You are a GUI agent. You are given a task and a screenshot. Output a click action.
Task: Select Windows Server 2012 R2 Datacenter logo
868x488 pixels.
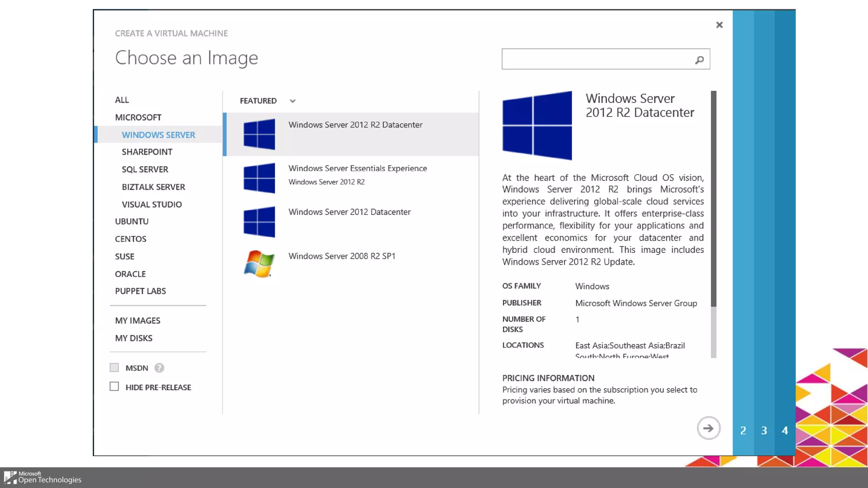[259, 134]
